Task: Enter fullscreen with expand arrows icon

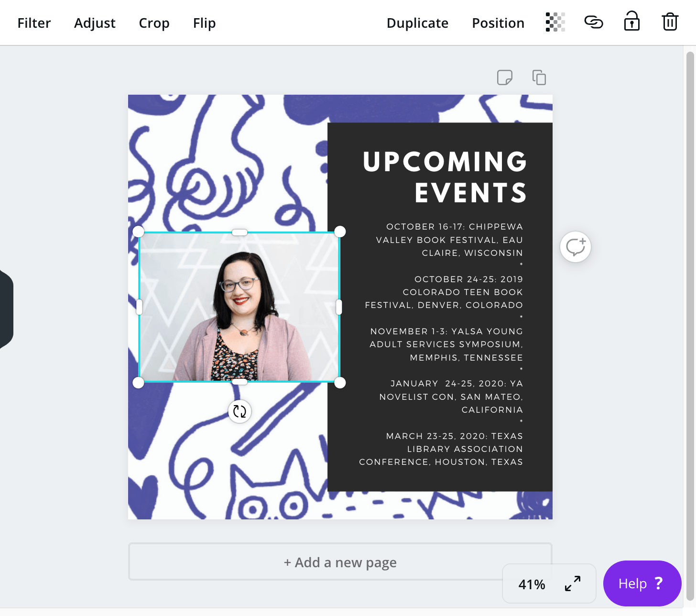Action: click(573, 583)
